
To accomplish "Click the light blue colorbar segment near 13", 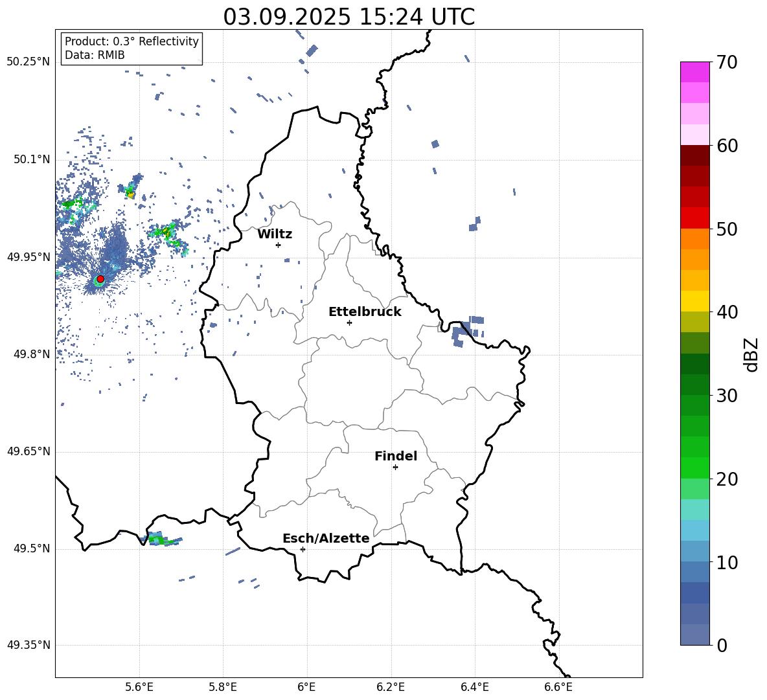I will coord(694,530).
